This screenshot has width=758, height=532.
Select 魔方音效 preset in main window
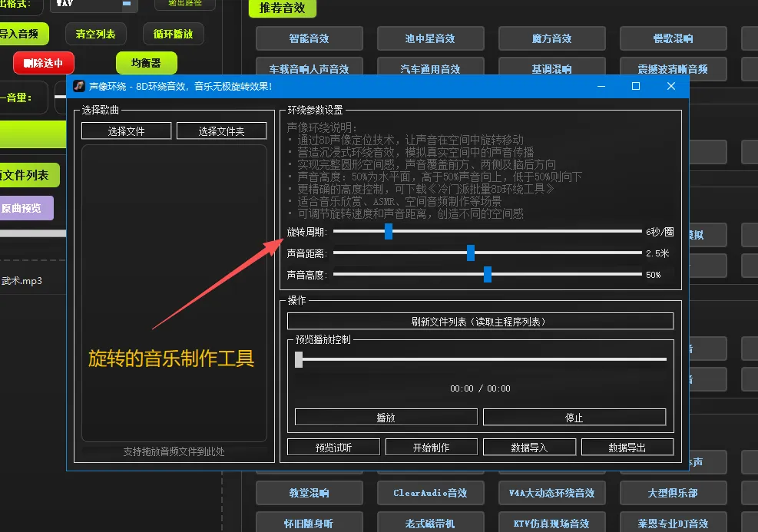(551, 38)
